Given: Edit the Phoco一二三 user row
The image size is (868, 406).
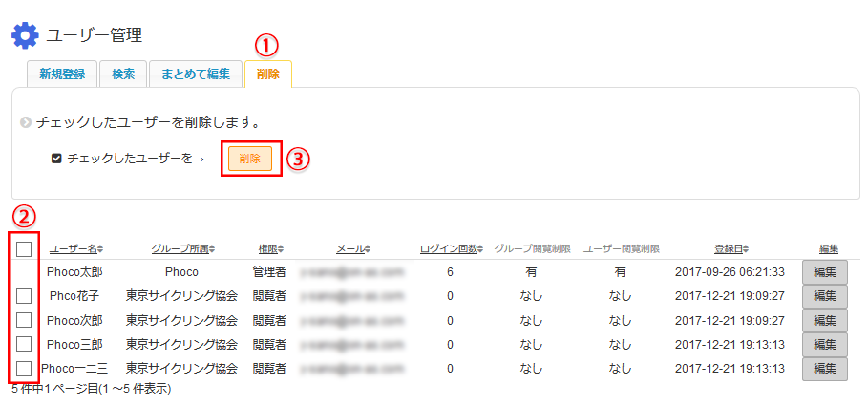Looking at the screenshot, I should (824, 369).
